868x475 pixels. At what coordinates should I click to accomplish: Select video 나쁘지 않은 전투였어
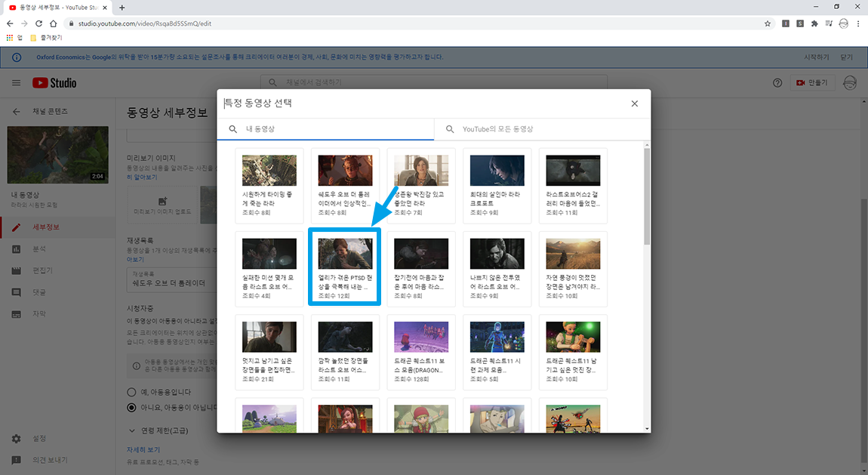[497, 269]
